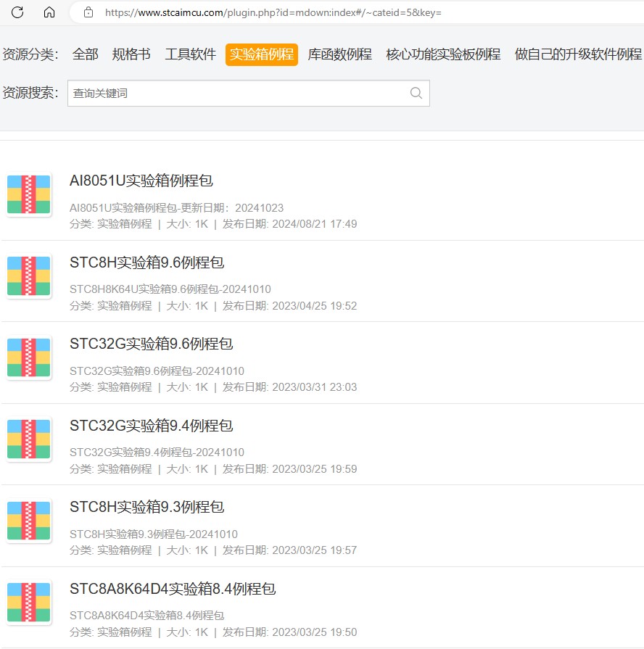
Task: Click the info line dated 2023/04/25 19:52
Action: 213,306
